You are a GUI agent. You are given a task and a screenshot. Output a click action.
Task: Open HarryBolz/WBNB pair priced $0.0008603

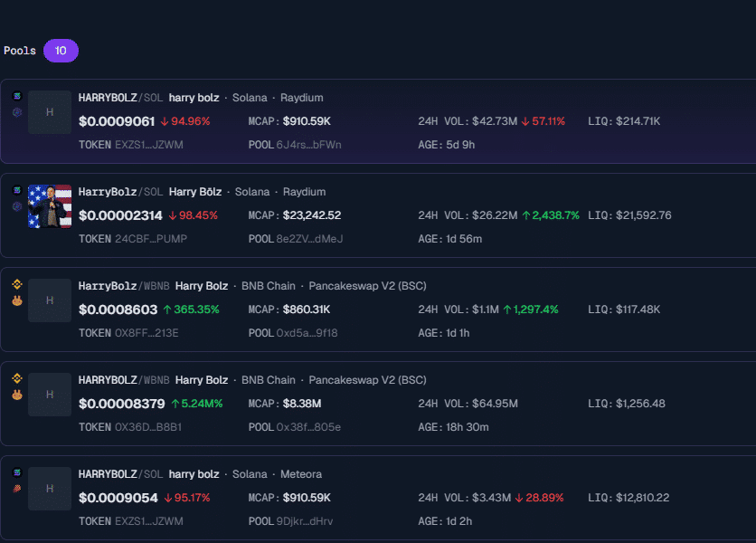tap(124, 286)
